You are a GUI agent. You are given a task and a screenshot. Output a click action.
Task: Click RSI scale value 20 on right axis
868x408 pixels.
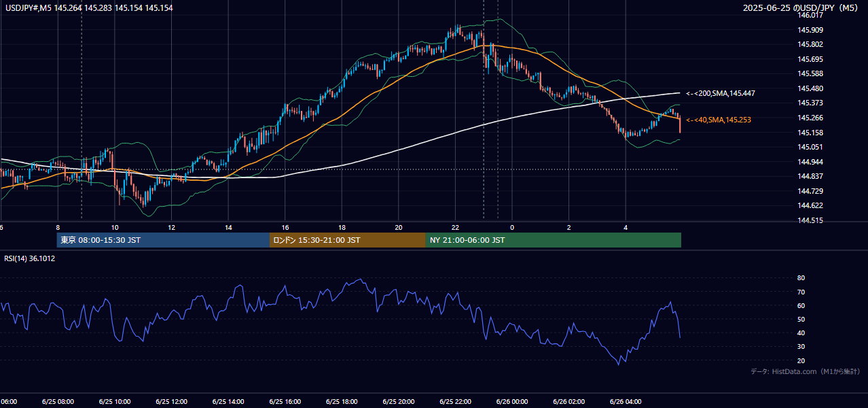(801, 360)
